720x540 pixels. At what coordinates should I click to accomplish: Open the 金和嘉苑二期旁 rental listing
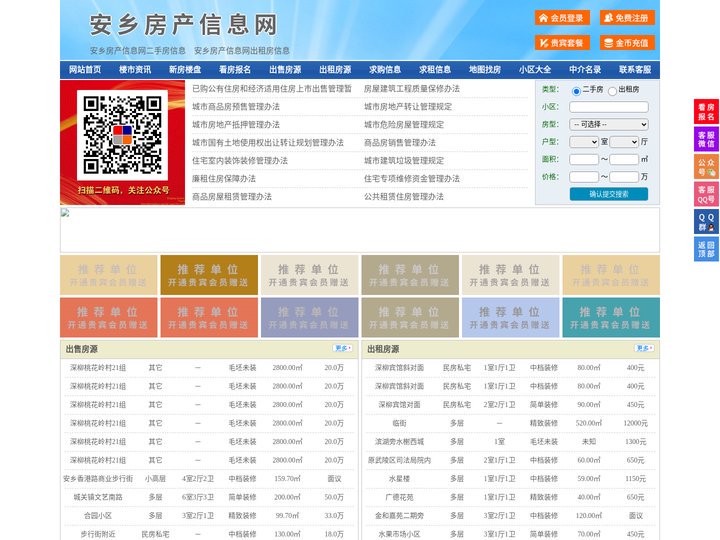(399, 516)
